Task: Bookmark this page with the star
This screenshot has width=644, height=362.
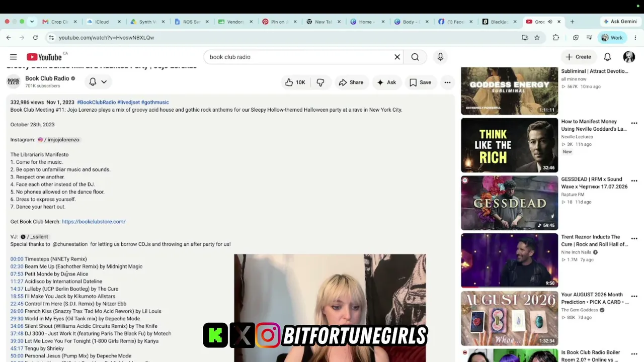Action: (x=537, y=38)
